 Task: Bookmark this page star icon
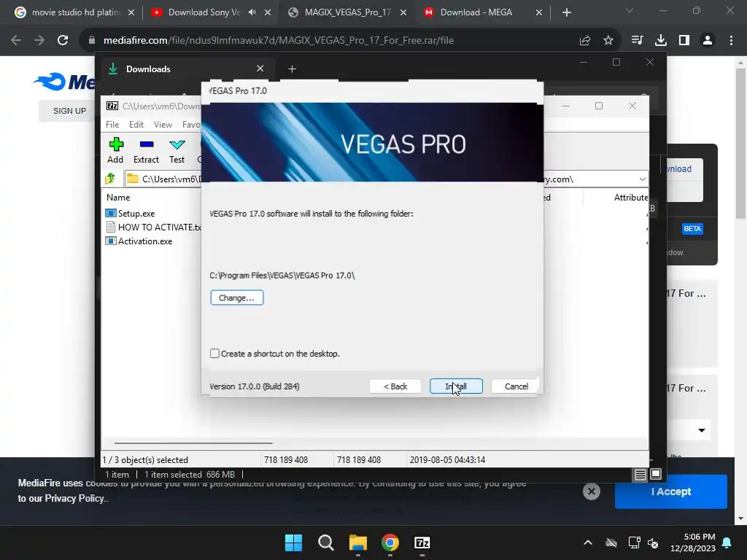click(x=608, y=41)
